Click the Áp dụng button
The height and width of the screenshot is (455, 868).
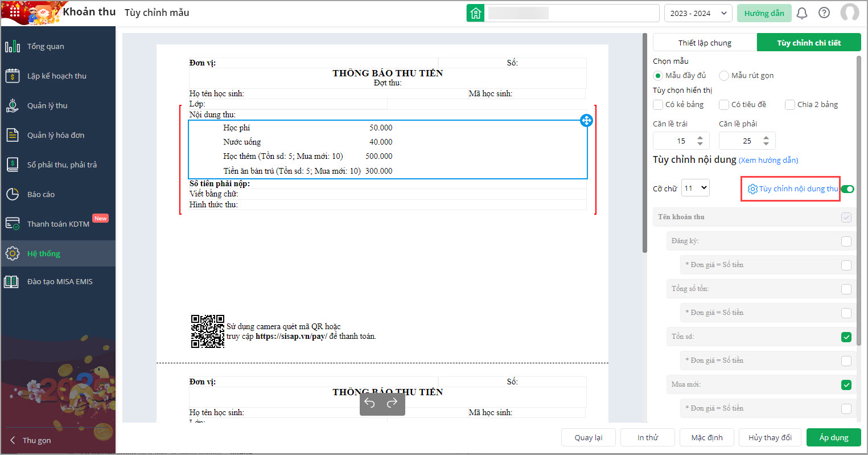tap(834, 437)
